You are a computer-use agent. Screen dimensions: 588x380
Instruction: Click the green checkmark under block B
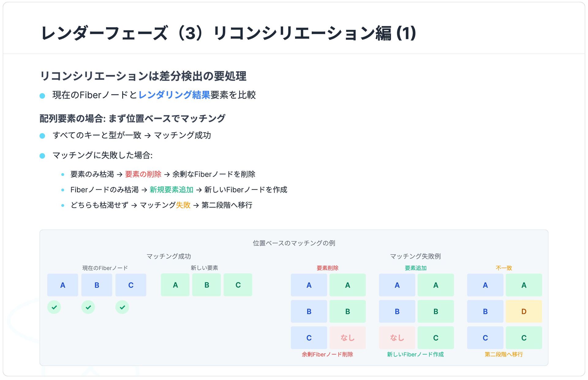(x=88, y=307)
